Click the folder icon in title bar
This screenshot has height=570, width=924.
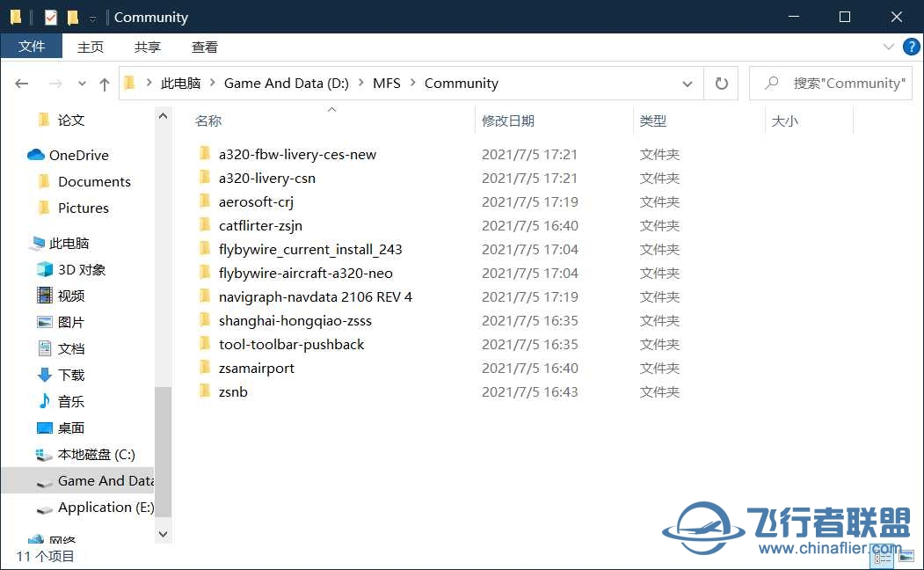[x=16, y=18]
